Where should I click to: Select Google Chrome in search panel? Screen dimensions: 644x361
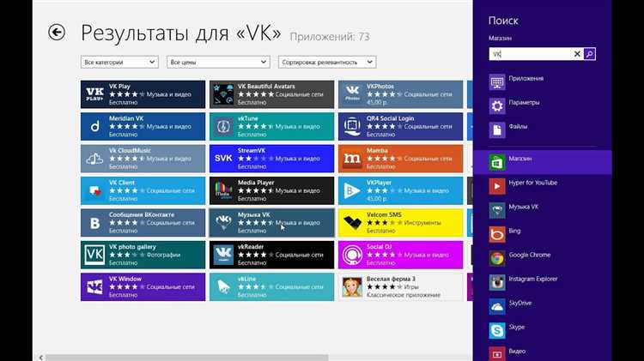click(542, 258)
